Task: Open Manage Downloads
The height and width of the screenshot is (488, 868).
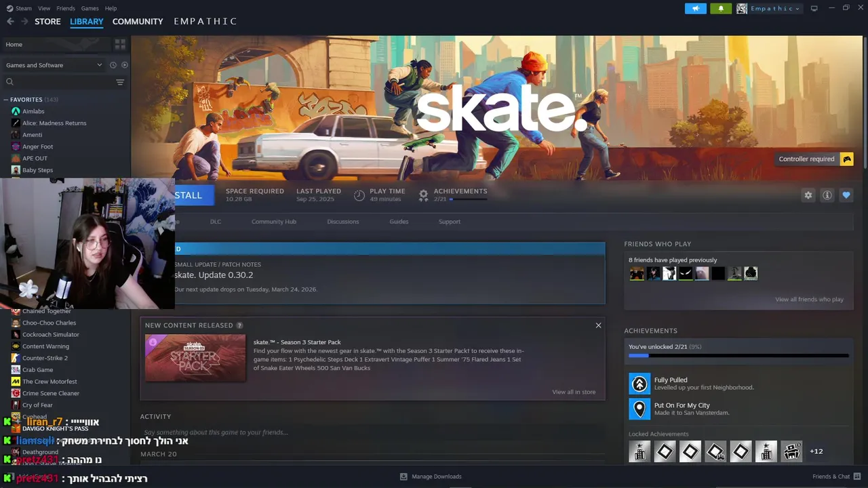Action: point(431,476)
